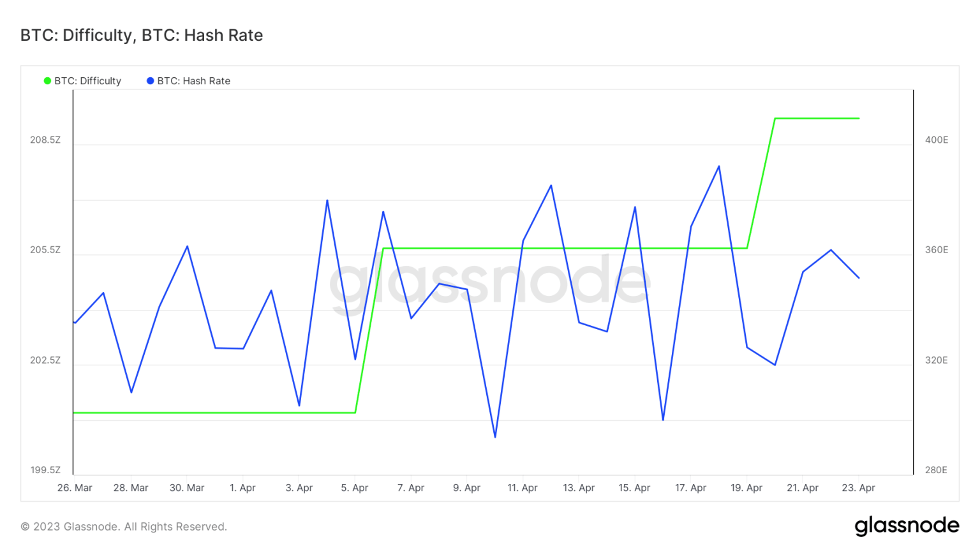Click the 320E right axis label

pyautogui.click(x=937, y=360)
